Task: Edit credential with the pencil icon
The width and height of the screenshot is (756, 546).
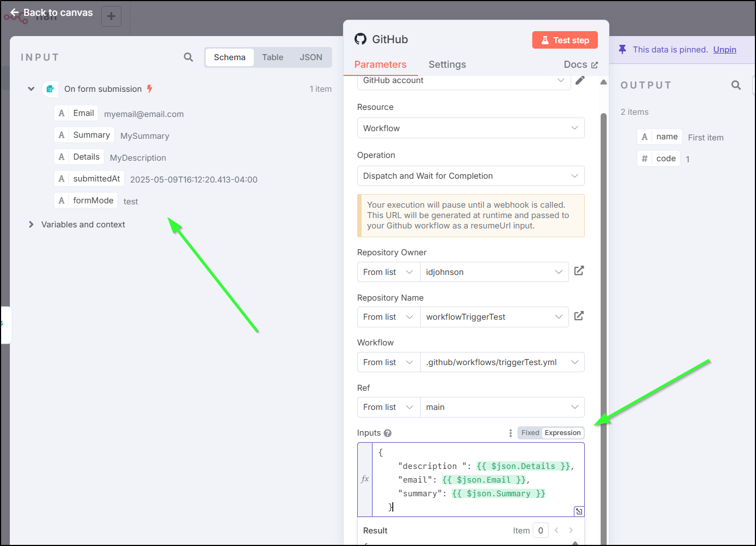Action: pos(580,80)
